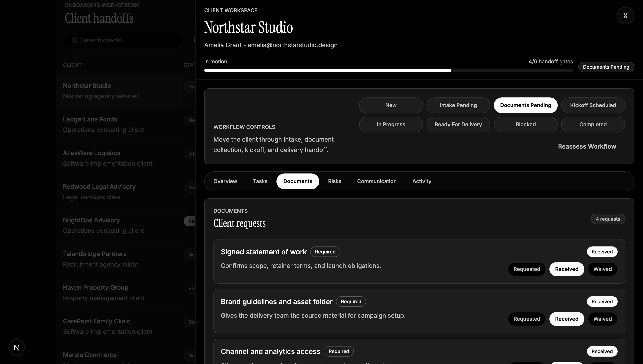Open the Redwood Legal Advisory client row
Image resolution: width=643 pixels, height=364 pixels.
coord(125,192)
